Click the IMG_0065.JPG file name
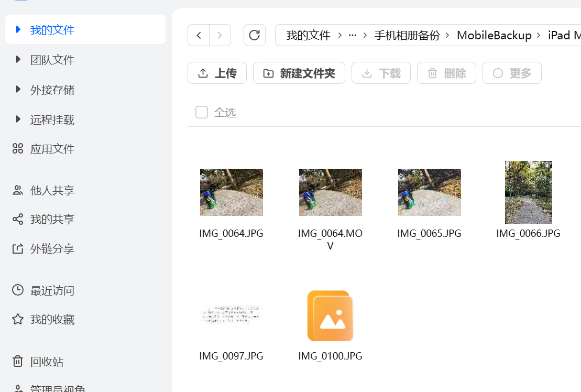This screenshot has height=392, width=581. click(x=429, y=233)
